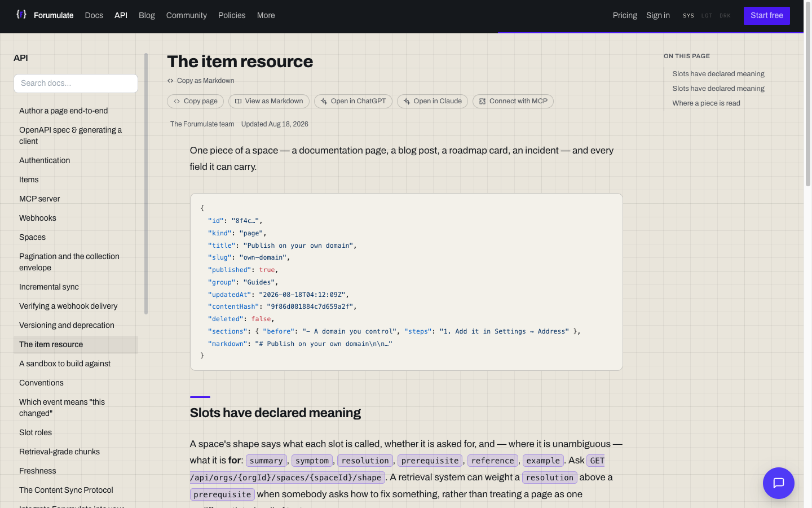Open A sandbox to build against doc

coord(76,364)
